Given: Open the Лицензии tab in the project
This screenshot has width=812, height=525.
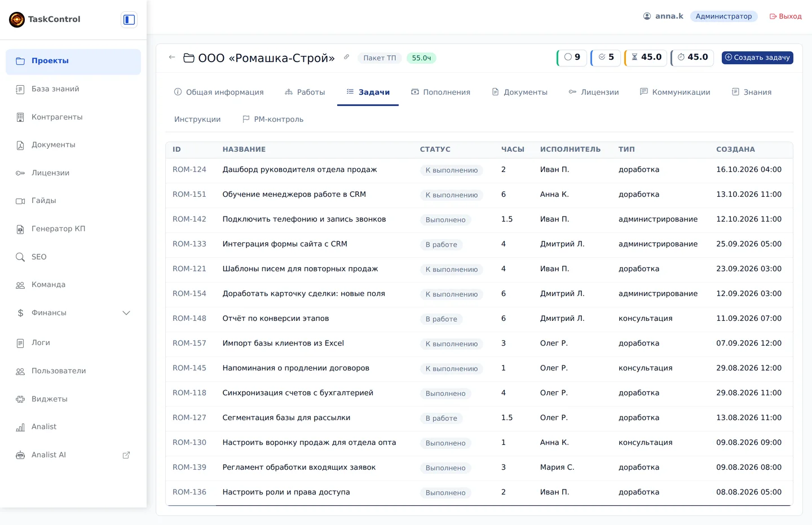Looking at the screenshot, I should pyautogui.click(x=593, y=92).
